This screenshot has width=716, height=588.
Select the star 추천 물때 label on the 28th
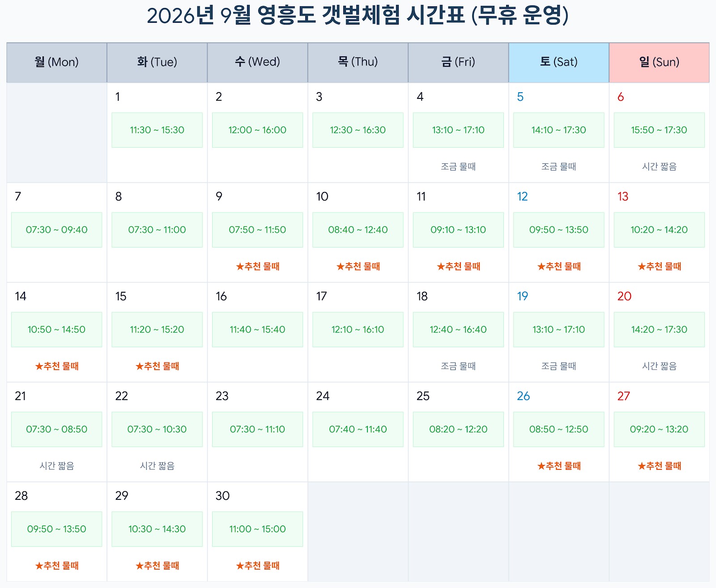[x=57, y=566]
